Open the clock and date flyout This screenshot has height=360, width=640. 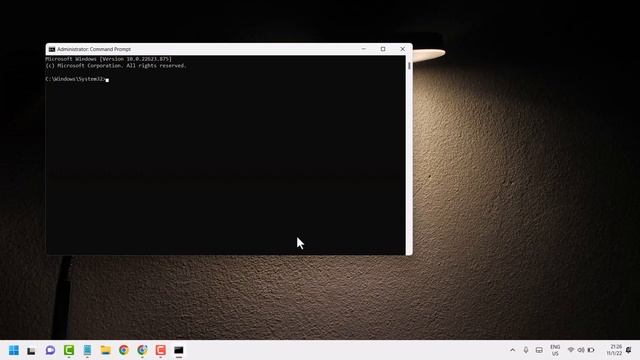click(614, 350)
